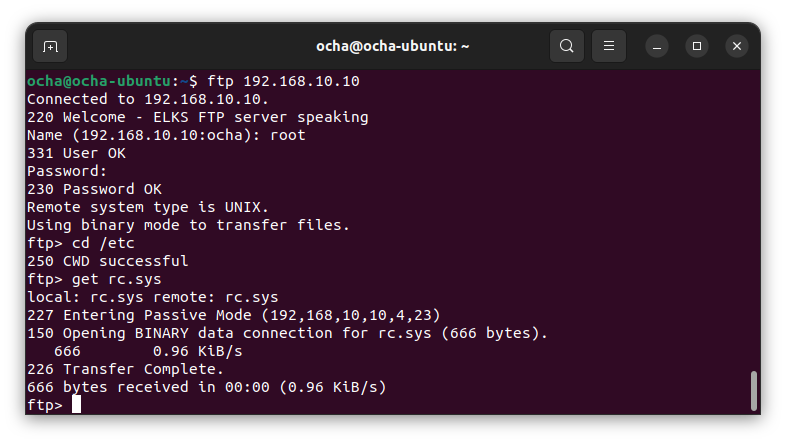Click the ocha@ocha-ubuntu window title
The image size is (786, 443).
pyautogui.click(x=393, y=46)
